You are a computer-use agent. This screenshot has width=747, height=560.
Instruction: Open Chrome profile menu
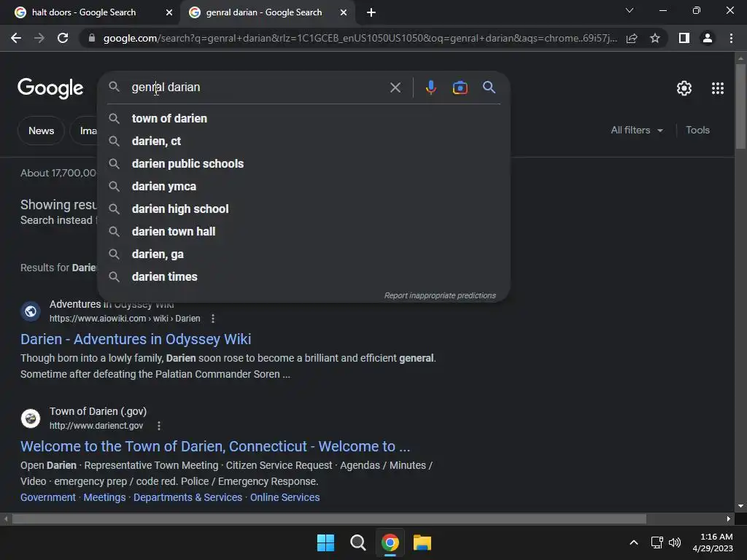click(x=708, y=38)
